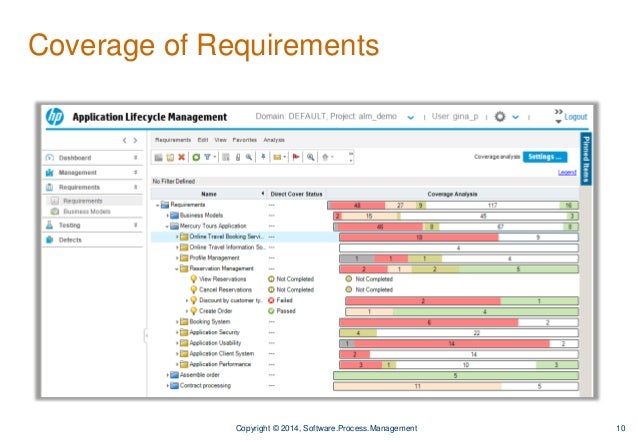This screenshot has width=638, height=442.
Task: Expand the toolbar overflow arrows
Action: tap(351, 157)
